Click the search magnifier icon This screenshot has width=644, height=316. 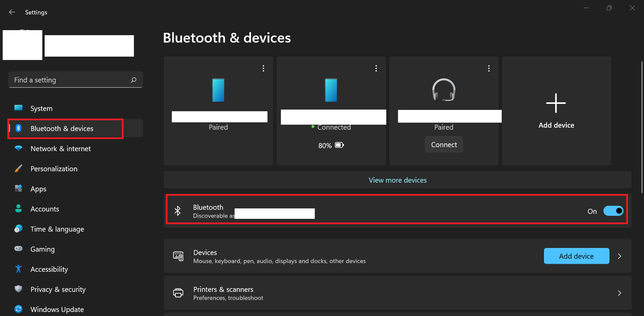click(x=134, y=80)
